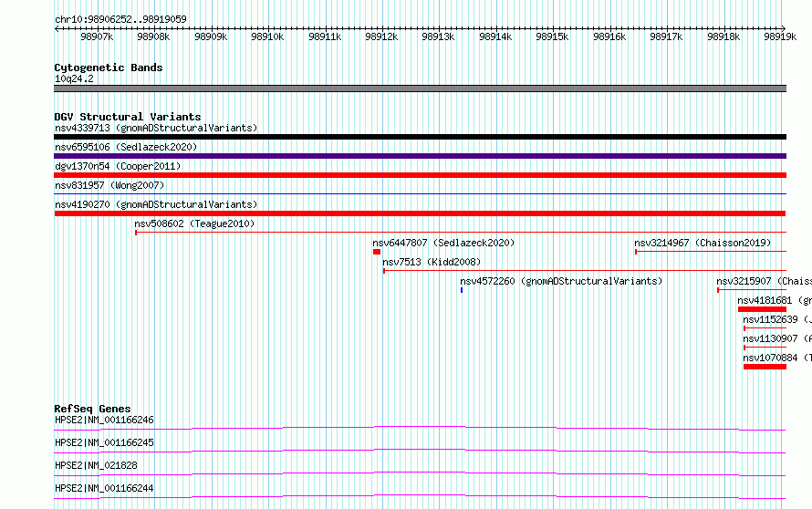
Task: Open variant label dgv1370n54 (Cooper2011)
Action: 118,166
